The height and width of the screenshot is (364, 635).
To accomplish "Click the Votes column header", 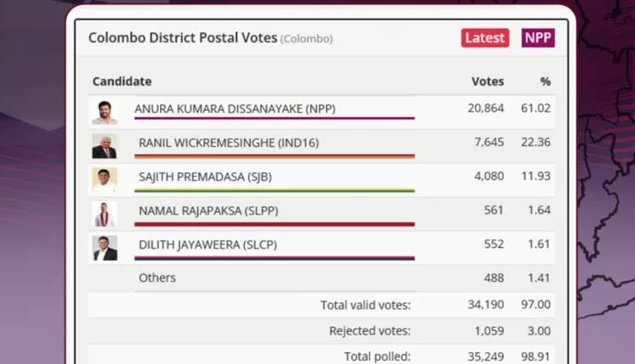I will tap(487, 81).
